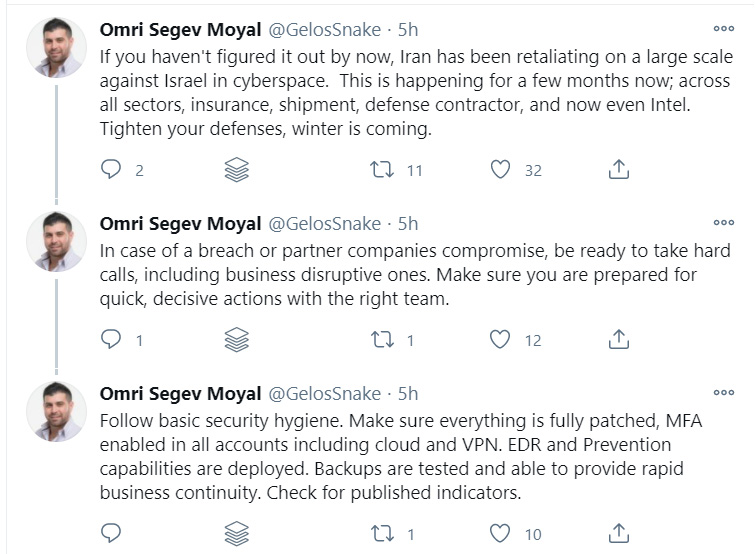Viewport: 755px width, 554px height.
Task: Share the Iran cyberspace tweet
Action: click(619, 170)
